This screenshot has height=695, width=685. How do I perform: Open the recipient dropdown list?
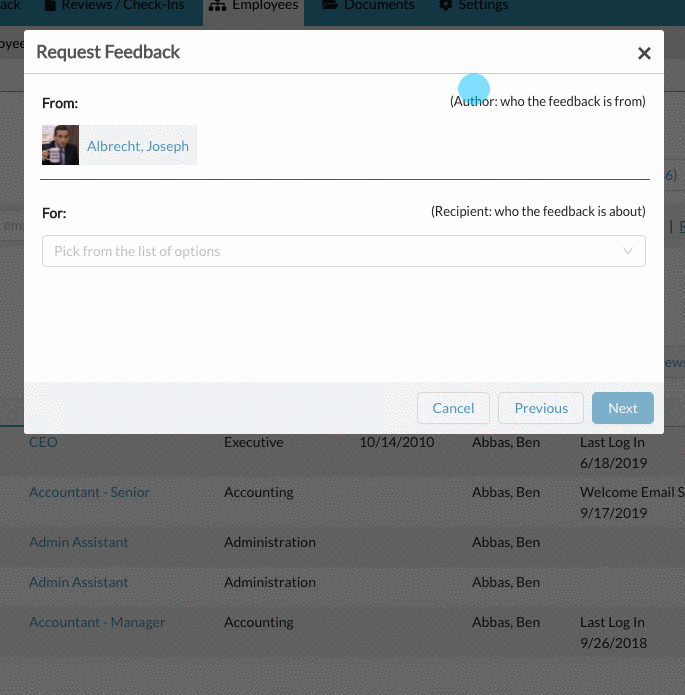(x=344, y=251)
